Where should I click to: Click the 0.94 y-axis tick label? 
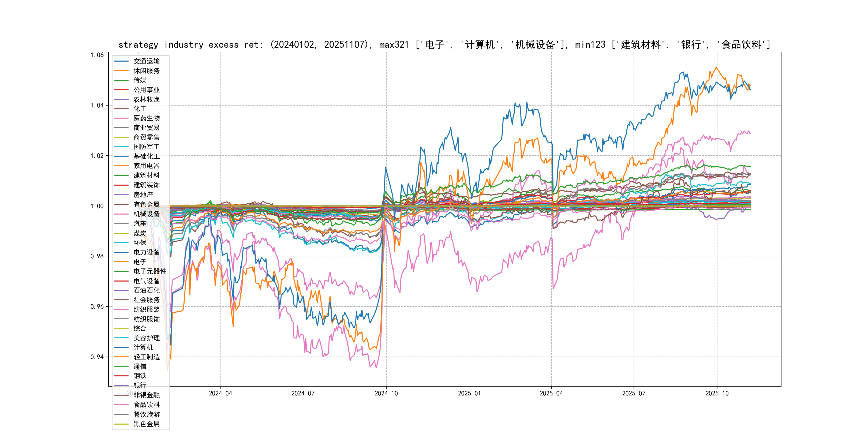(x=97, y=357)
